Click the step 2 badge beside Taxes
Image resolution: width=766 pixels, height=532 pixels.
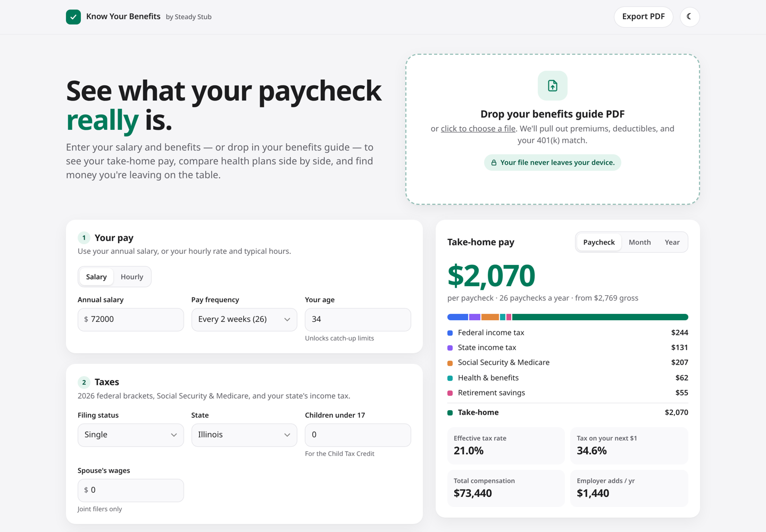pyautogui.click(x=84, y=383)
